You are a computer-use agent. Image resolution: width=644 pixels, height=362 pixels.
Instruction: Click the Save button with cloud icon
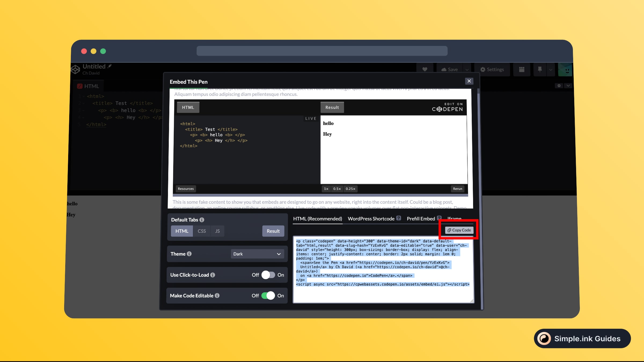point(449,69)
